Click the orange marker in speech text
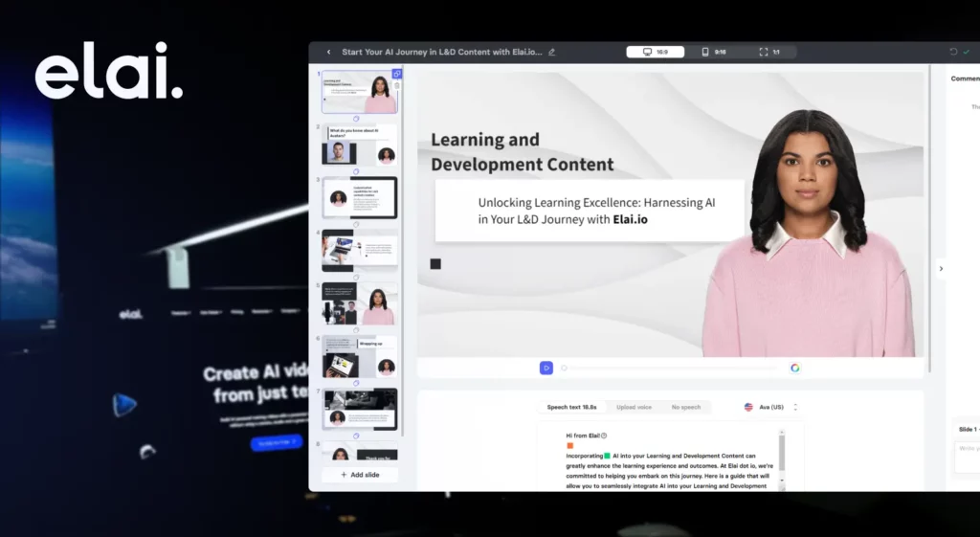Screen dimensions: 980x537 pyautogui.click(x=570, y=446)
